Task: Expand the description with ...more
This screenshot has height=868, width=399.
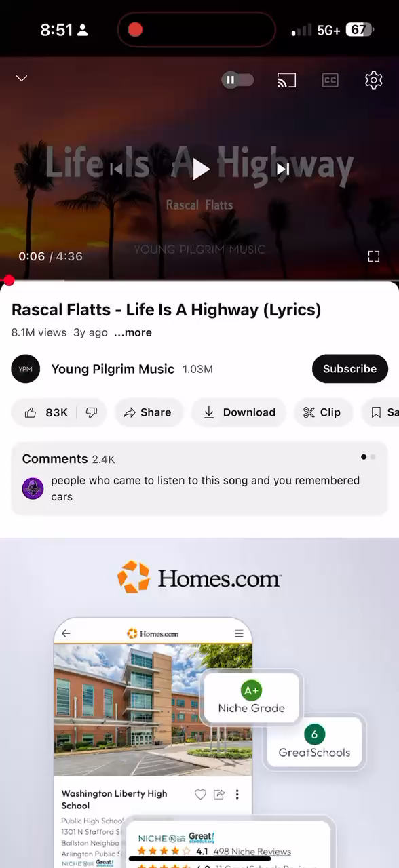Action: [133, 332]
